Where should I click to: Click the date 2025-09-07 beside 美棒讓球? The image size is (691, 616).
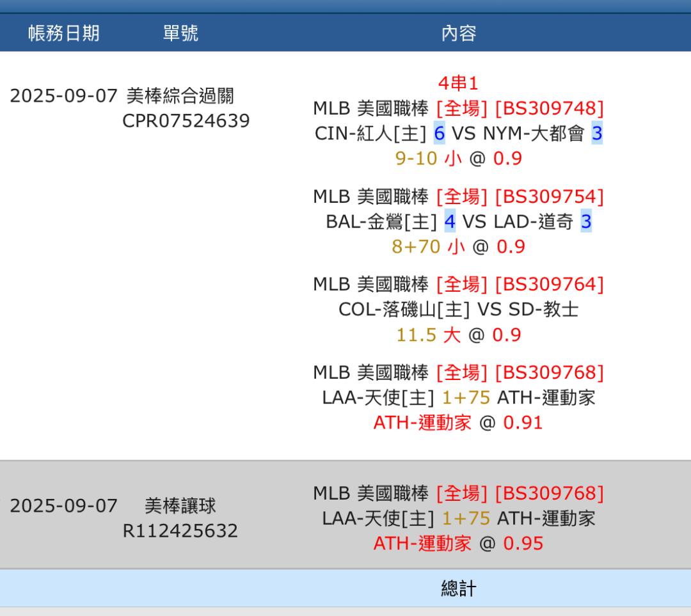[x=64, y=505]
